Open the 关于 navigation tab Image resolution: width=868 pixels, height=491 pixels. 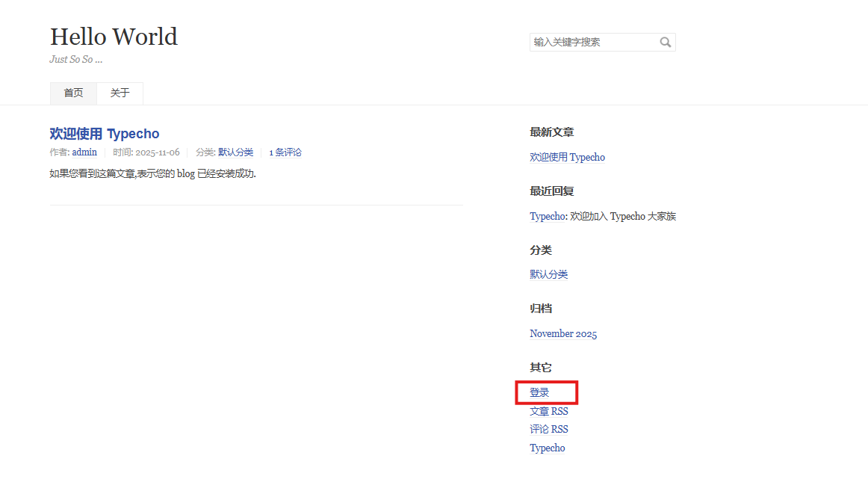click(x=120, y=93)
